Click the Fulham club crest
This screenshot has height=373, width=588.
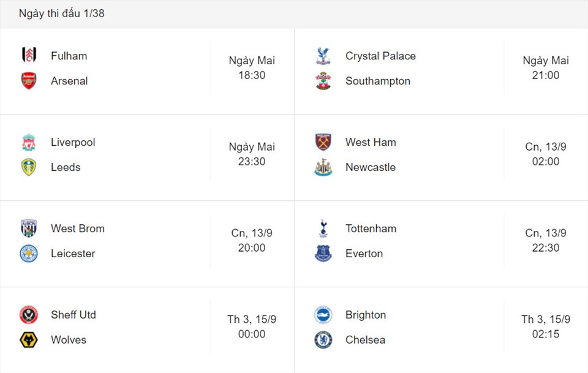pyautogui.click(x=29, y=55)
